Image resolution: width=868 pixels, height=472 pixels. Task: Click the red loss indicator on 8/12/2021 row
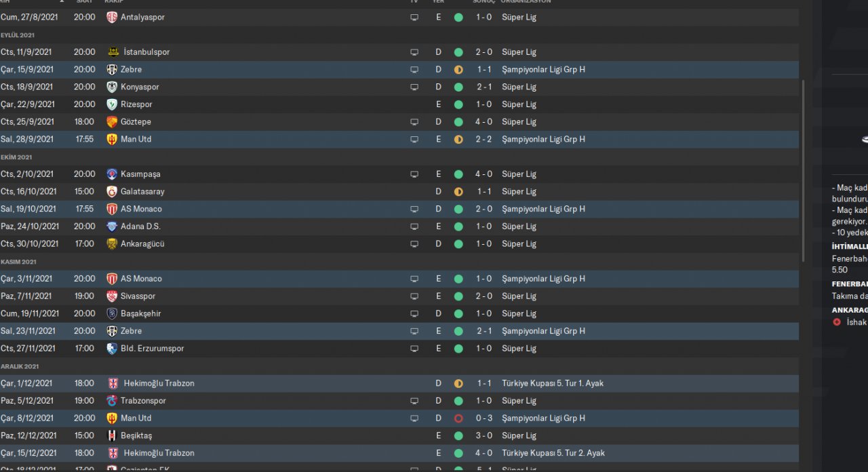click(458, 418)
